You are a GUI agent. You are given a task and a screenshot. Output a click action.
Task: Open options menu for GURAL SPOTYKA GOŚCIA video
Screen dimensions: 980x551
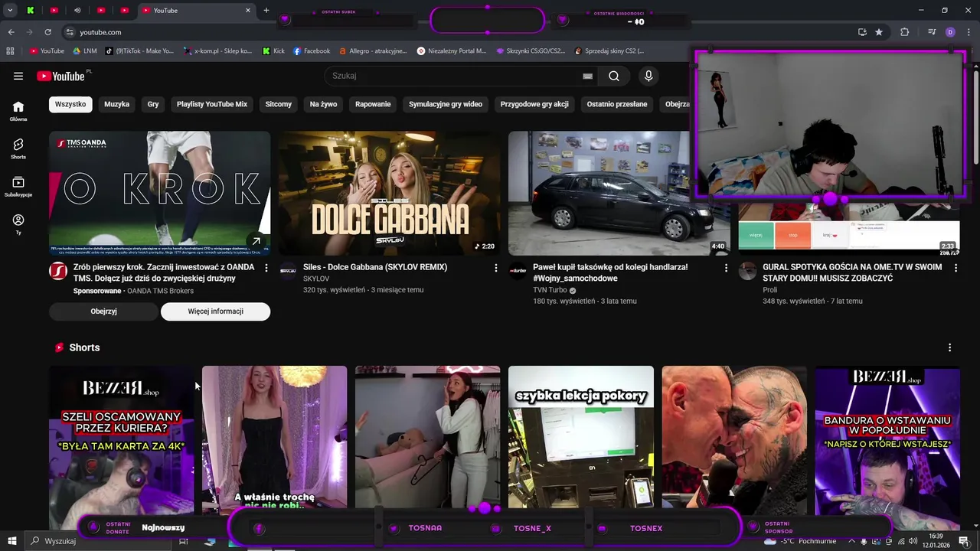pos(955,268)
